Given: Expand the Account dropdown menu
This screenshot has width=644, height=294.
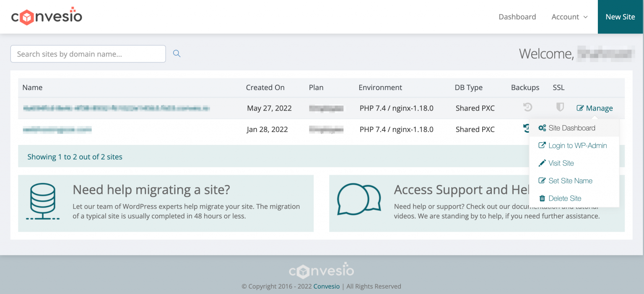Looking at the screenshot, I should click(x=569, y=17).
